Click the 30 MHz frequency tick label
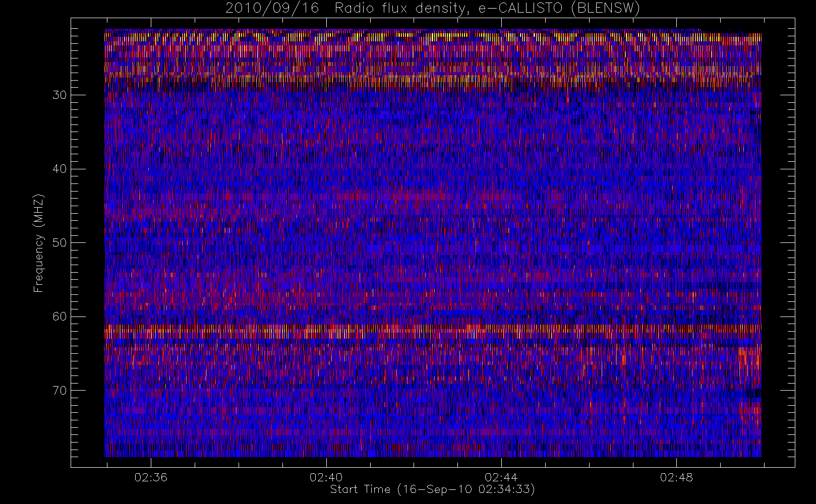 coord(60,95)
